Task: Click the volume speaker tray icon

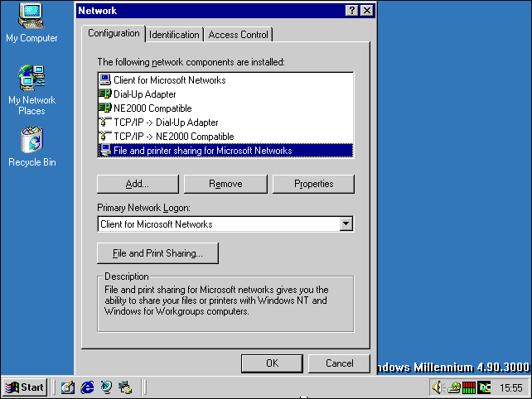Action: [438, 387]
